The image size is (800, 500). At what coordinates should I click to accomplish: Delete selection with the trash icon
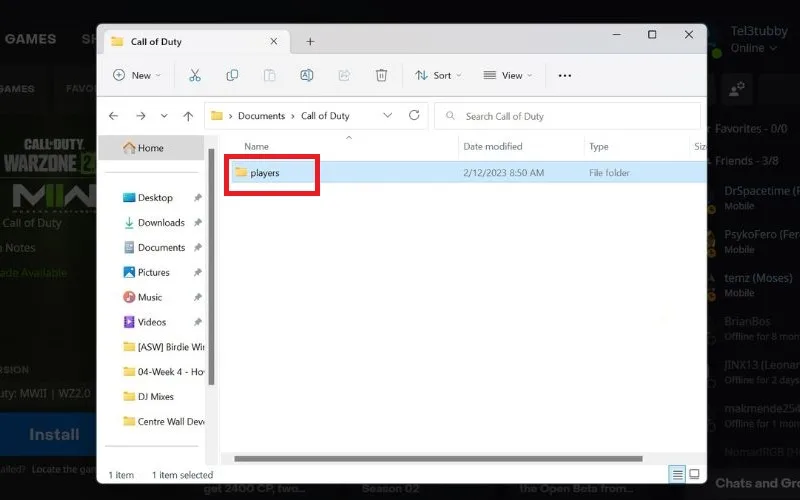click(x=381, y=76)
